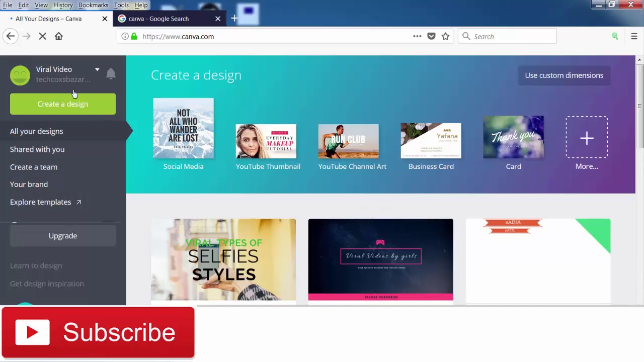
Task: Open the Firefox hamburger menu
Action: point(634,36)
